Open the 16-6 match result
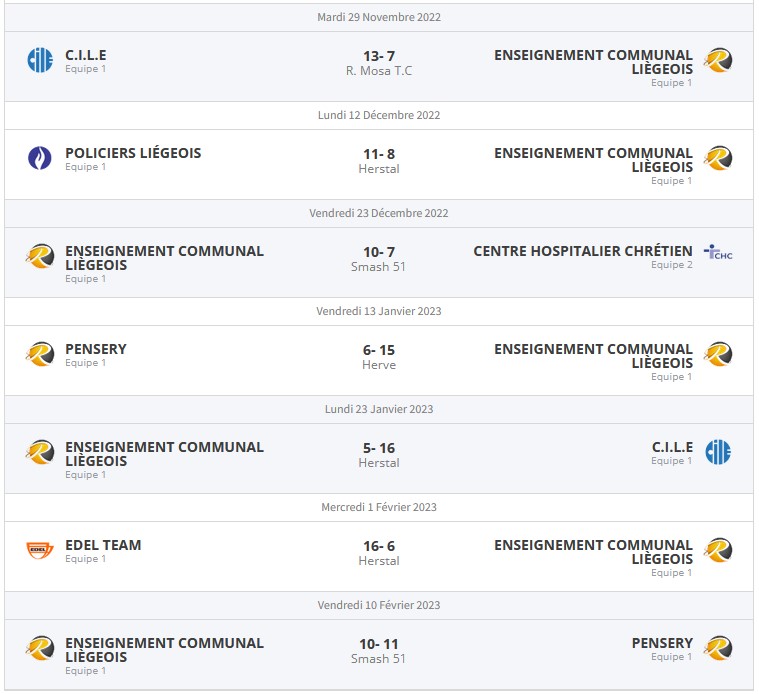This screenshot has width=759, height=694. 379,546
